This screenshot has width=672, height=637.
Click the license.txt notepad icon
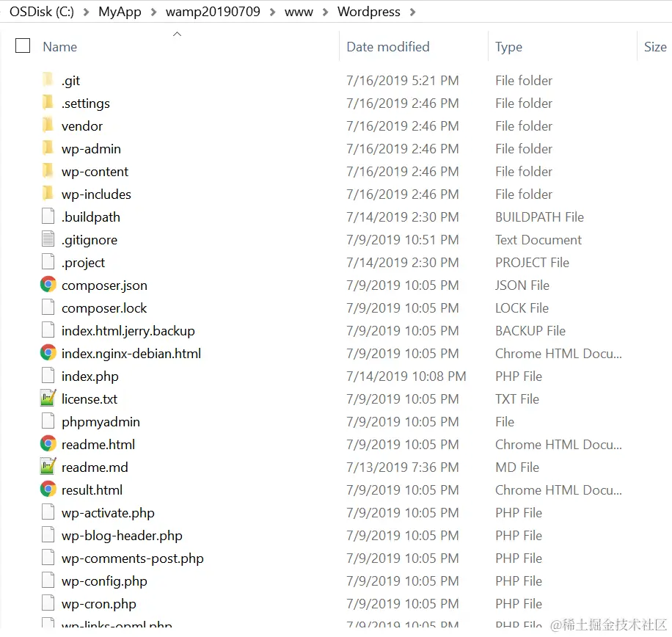tap(48, 398)
